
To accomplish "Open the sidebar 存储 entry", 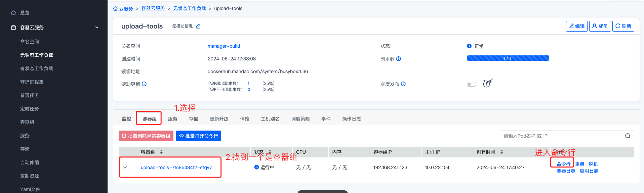I will [25, 149].
